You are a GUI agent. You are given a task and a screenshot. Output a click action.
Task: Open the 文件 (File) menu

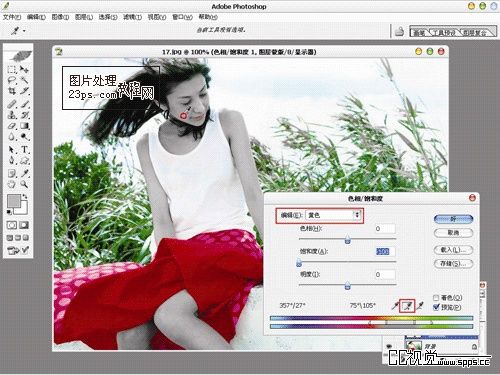(x=12, y=17)
